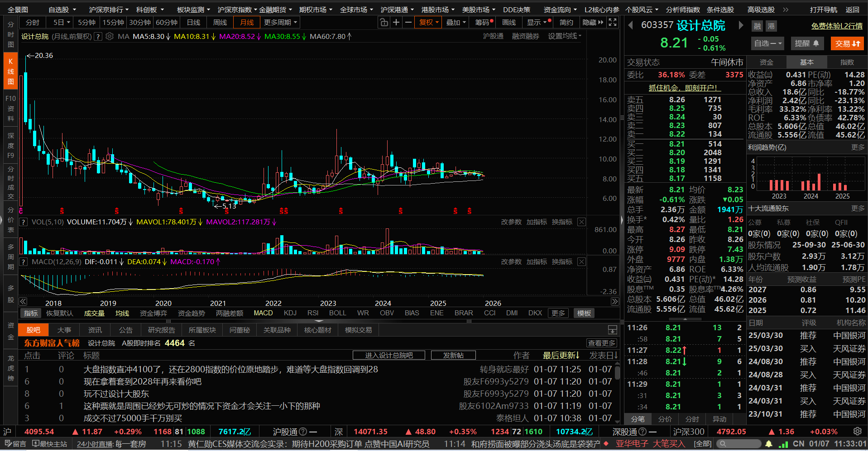Open K线图 in left sidebar

coord(10,71)
